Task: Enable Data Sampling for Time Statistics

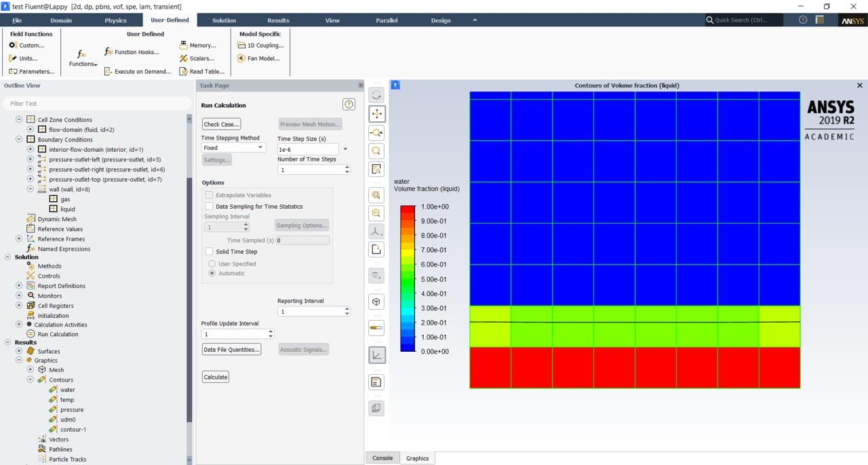Action: pyautogui.click(x=210, y=207)
